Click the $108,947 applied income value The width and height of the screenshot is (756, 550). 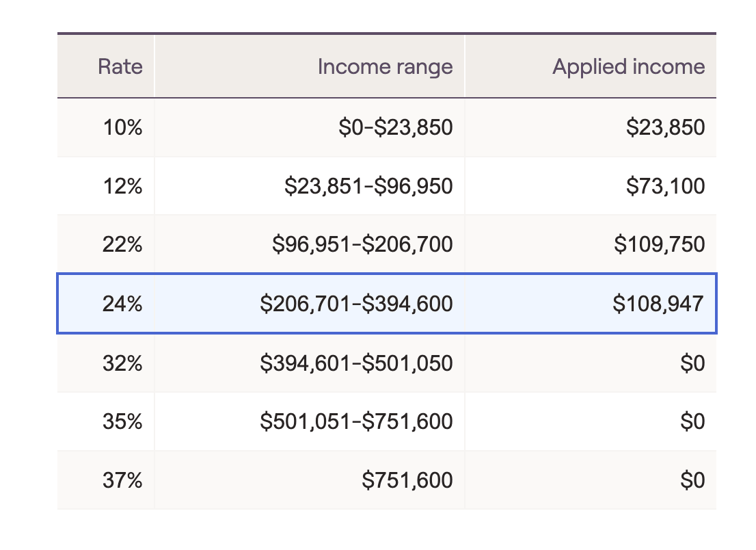[658, 304]
